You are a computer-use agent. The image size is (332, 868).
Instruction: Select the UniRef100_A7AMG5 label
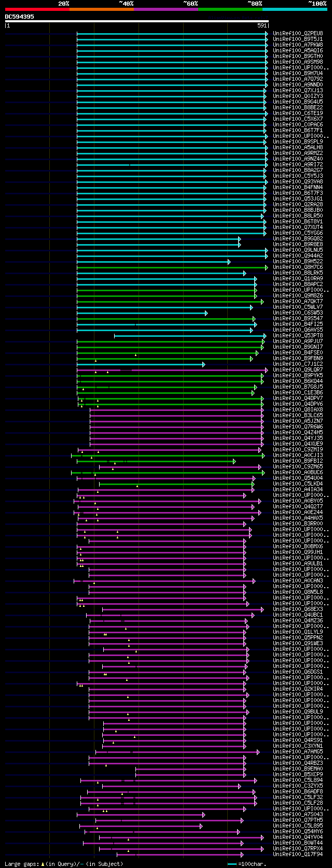(298, 751)
